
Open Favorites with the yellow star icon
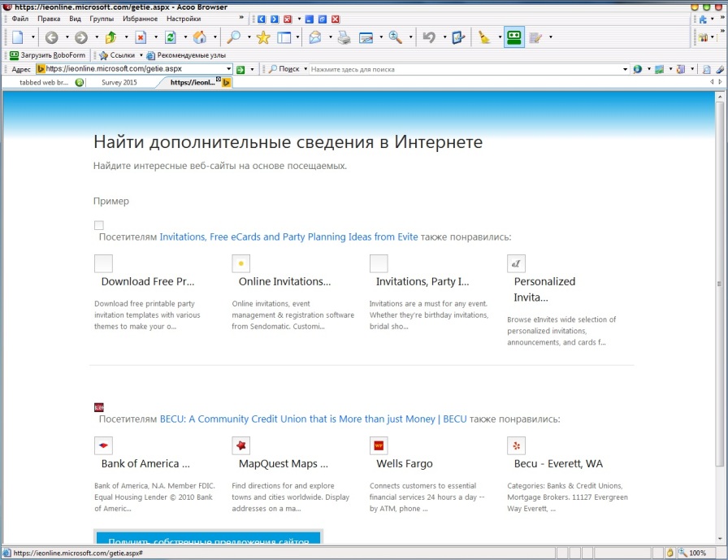(x=263, y=37)
